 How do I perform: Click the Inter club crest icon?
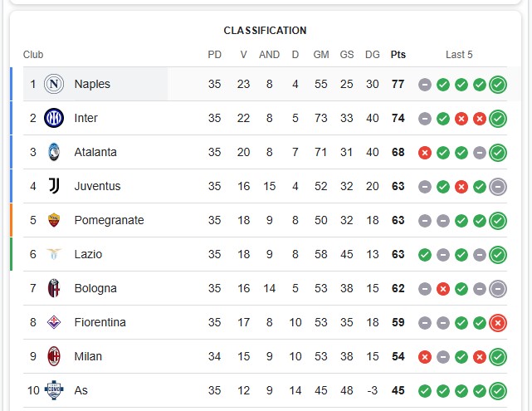click(x=54, y=118)
